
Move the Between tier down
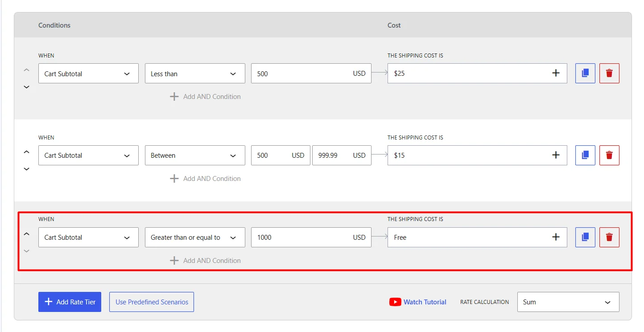[x=26, y=169]
